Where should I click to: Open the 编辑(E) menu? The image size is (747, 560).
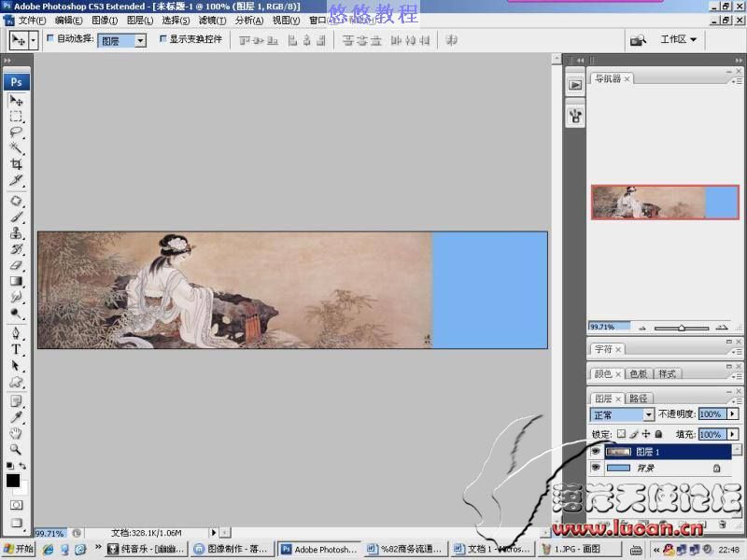68,21
